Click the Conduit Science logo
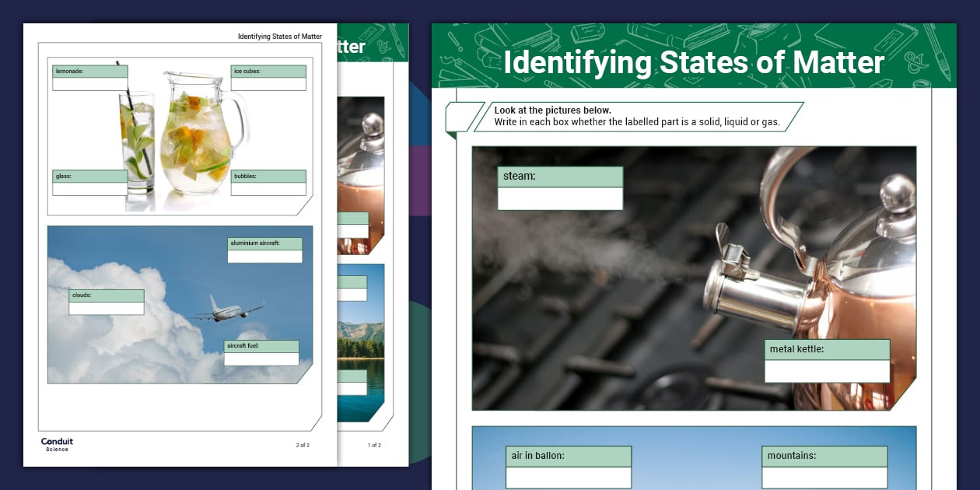 point(57,444)
